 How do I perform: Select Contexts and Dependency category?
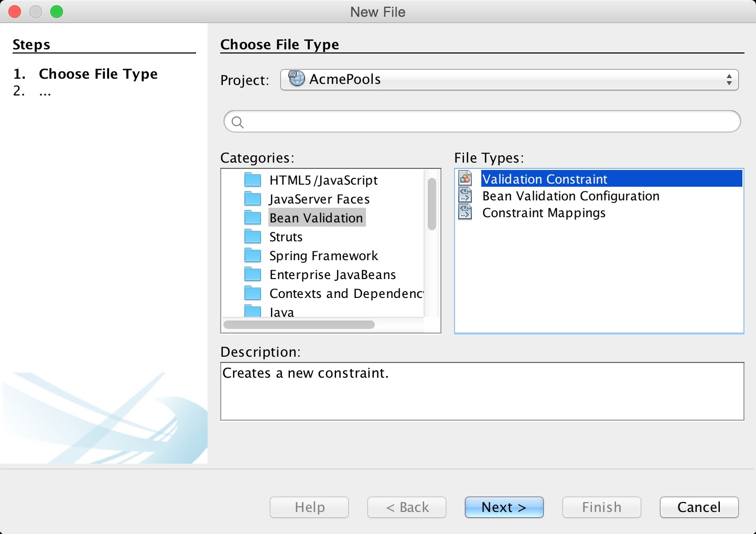(x=345, y=294)
